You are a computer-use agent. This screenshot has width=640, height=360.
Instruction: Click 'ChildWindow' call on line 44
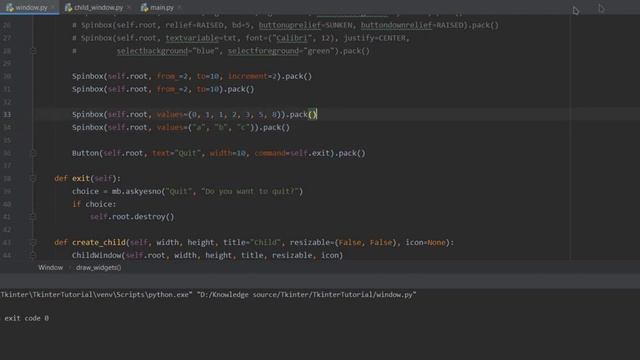(96, 255)
